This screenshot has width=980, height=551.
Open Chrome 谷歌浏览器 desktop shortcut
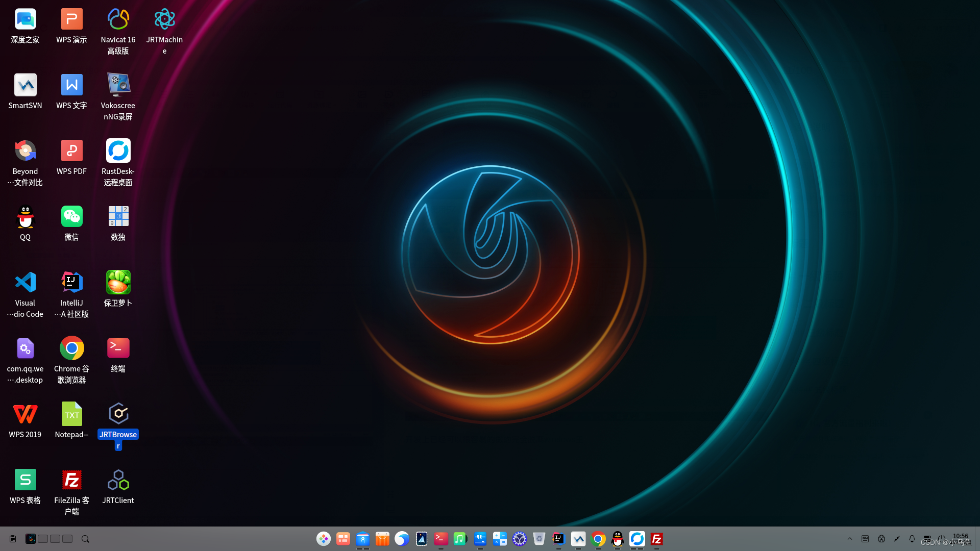coord(71,360)
